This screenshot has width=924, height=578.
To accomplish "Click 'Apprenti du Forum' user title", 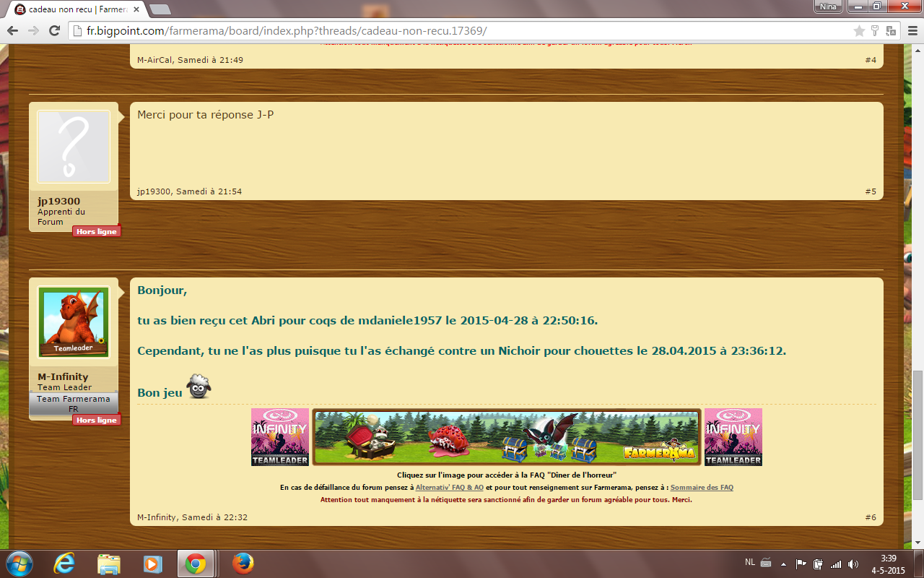I will point(61,217).
